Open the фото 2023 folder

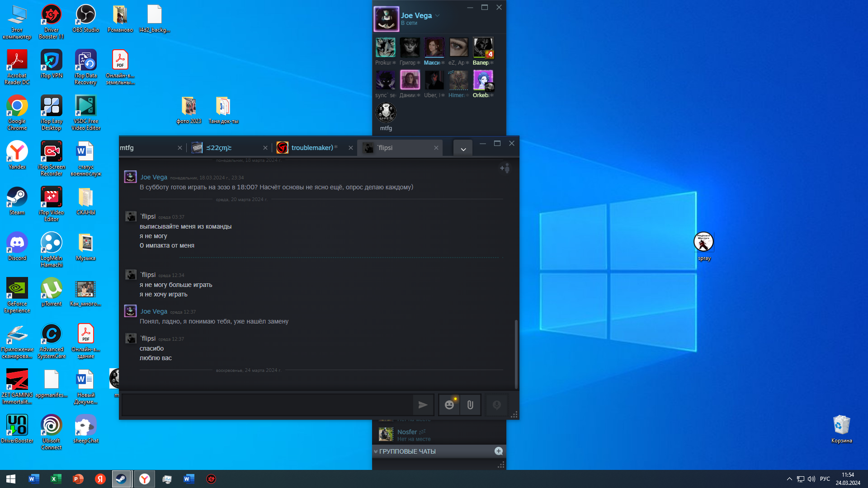(189, 110)
